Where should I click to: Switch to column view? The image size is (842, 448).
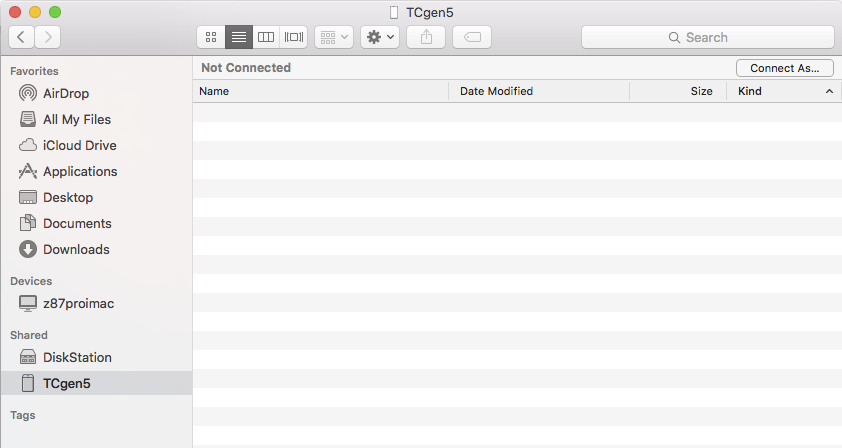[x=266, y=37]
